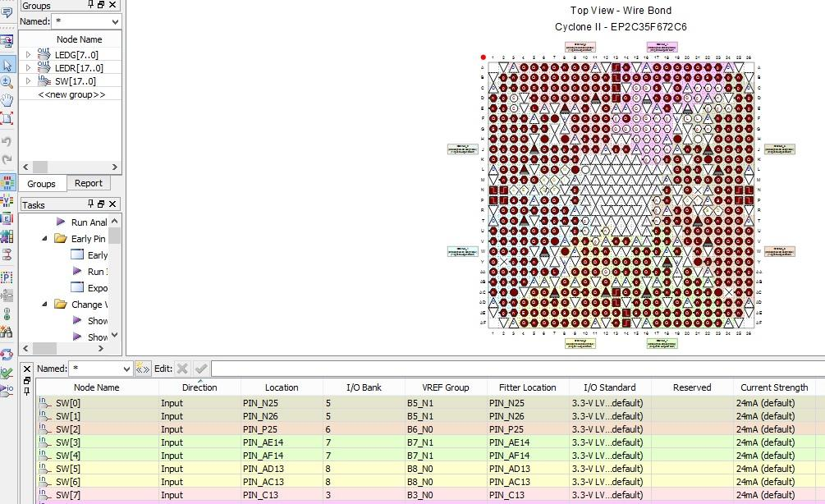Click the Location column header
Viewport: 825px width, 504px height.
click(x=282, y=387)
